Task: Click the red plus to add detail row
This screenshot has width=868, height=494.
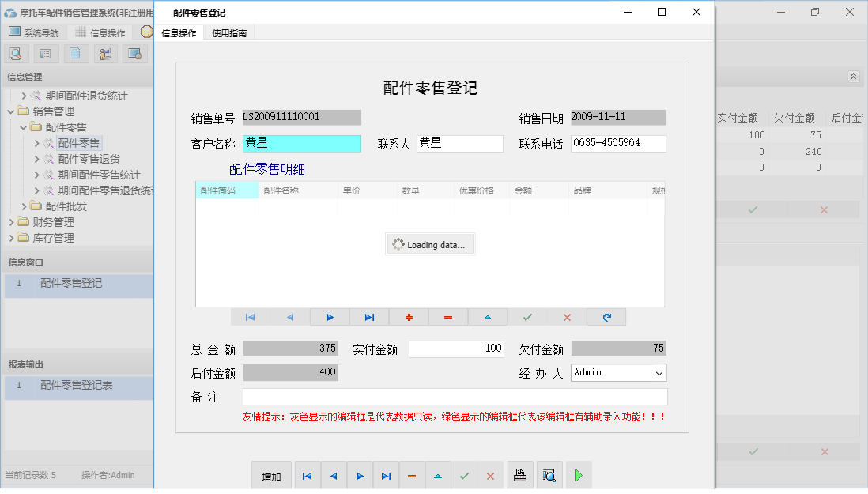Action: tap(409, 316)
